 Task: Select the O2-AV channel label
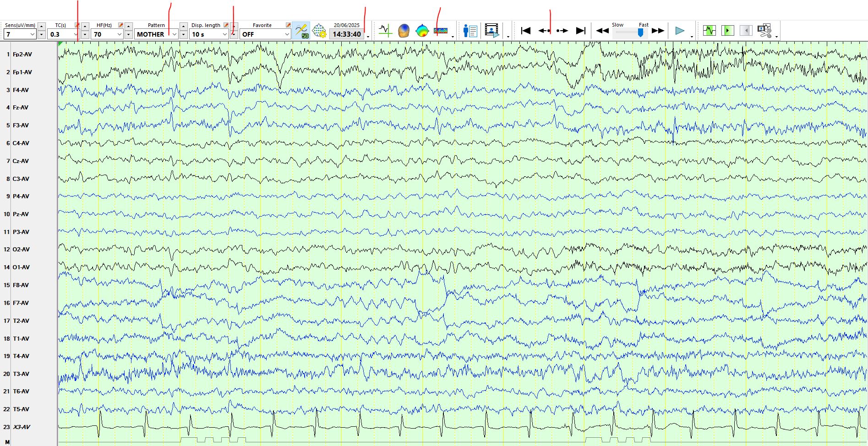[21, 250]
